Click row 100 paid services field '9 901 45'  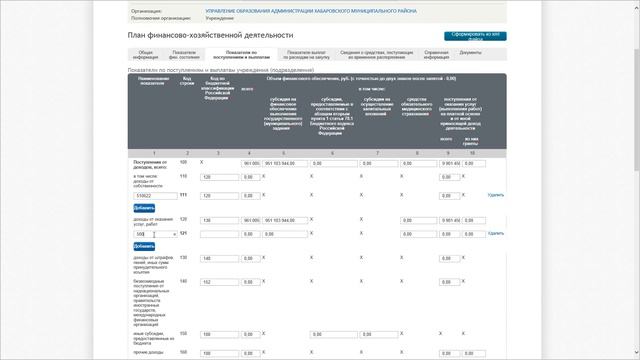[x=449, y=164]
